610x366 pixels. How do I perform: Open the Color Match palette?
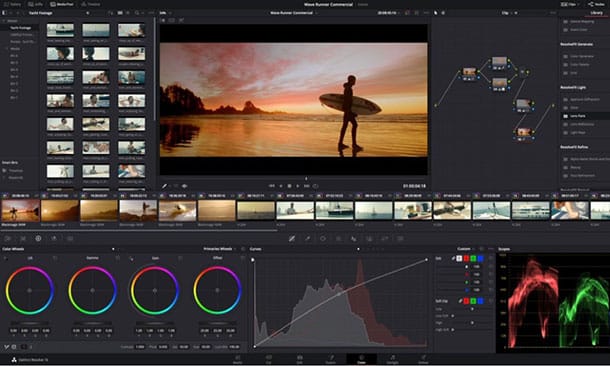[23, 238]
